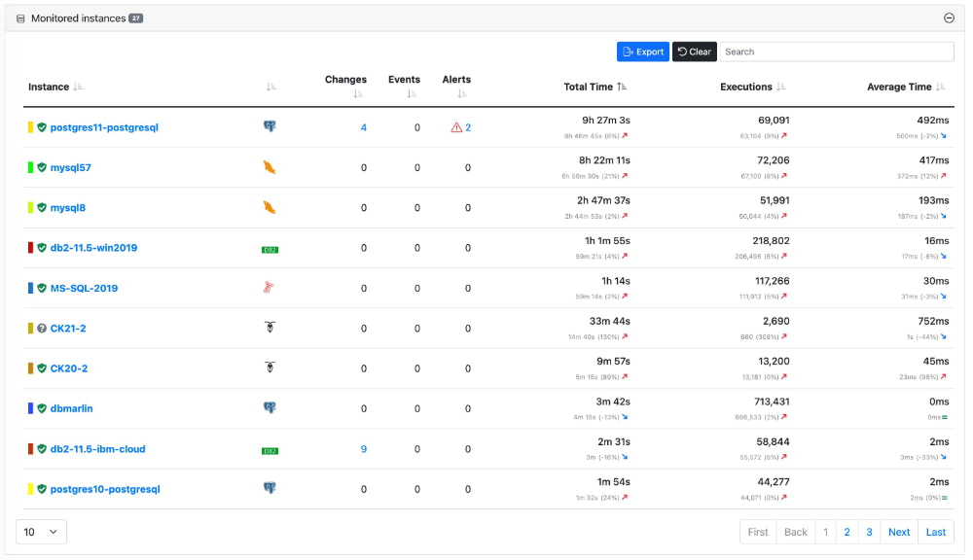Open the postgres11-postgresql instance
Screen dimensions: 973x560
pyautogui.click(x=104, y=127)
